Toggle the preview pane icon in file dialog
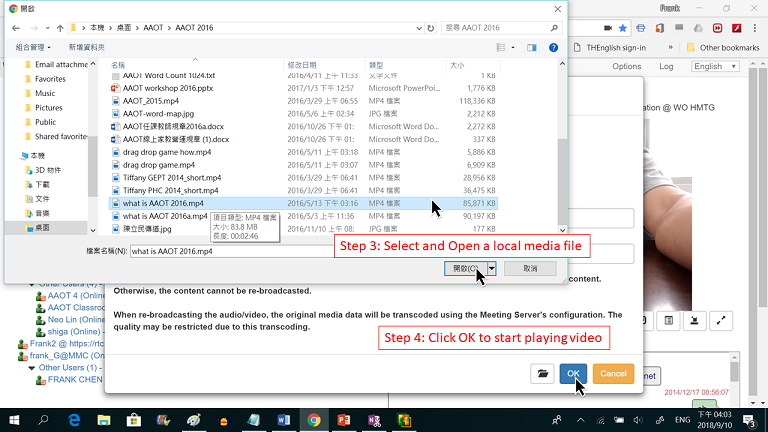The width and height of the screenshot is (768, 432). (x=531, y=47)
